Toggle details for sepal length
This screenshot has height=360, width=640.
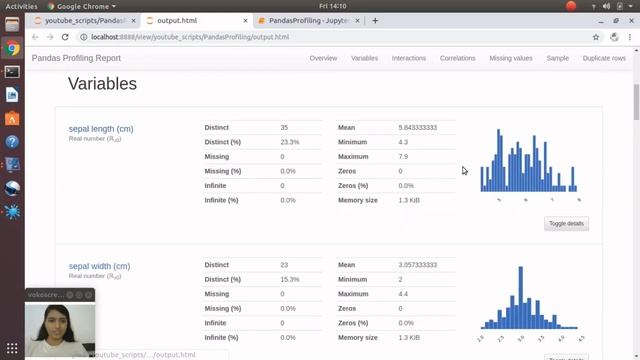566,224
